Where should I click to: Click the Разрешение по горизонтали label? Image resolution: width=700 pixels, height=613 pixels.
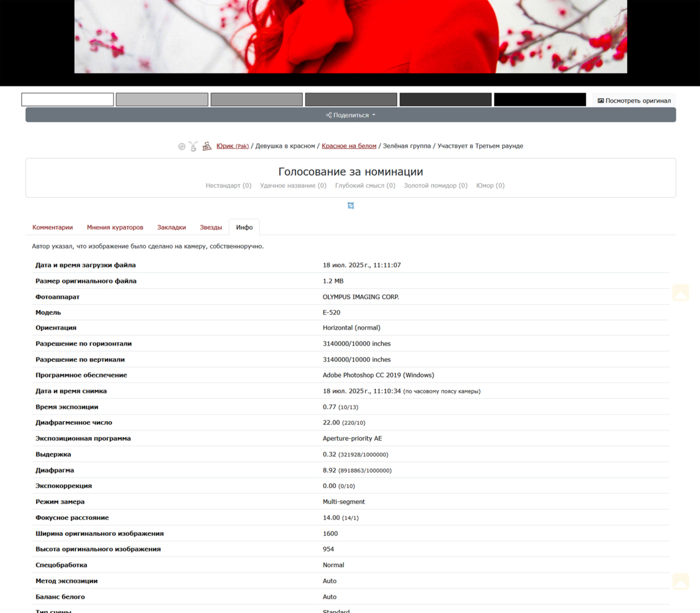point(83,344)
